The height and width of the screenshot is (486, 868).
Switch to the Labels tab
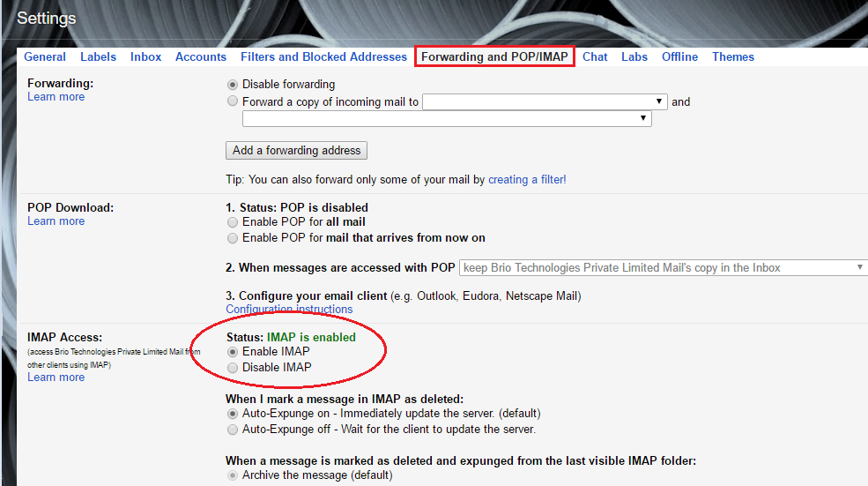point(98,56)
